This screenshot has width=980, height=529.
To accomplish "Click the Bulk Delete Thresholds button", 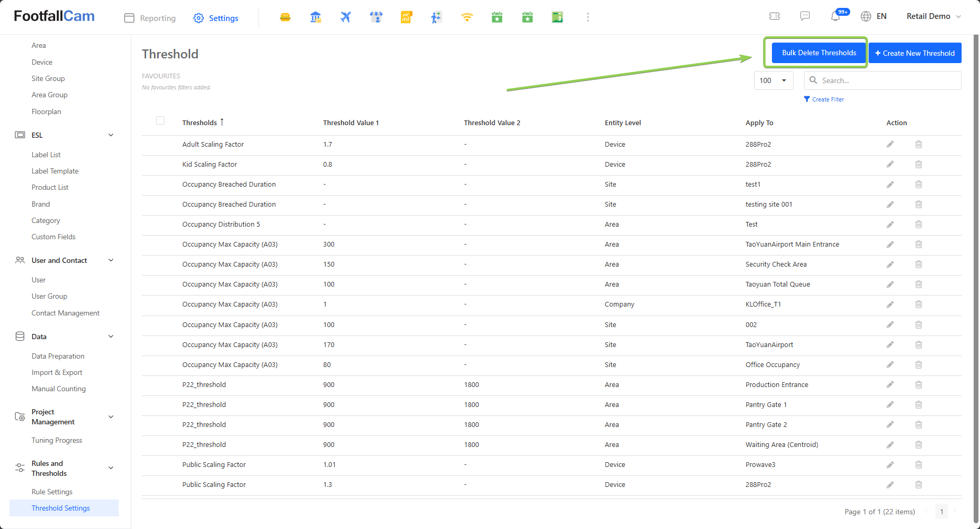I will tap(819, 53).
